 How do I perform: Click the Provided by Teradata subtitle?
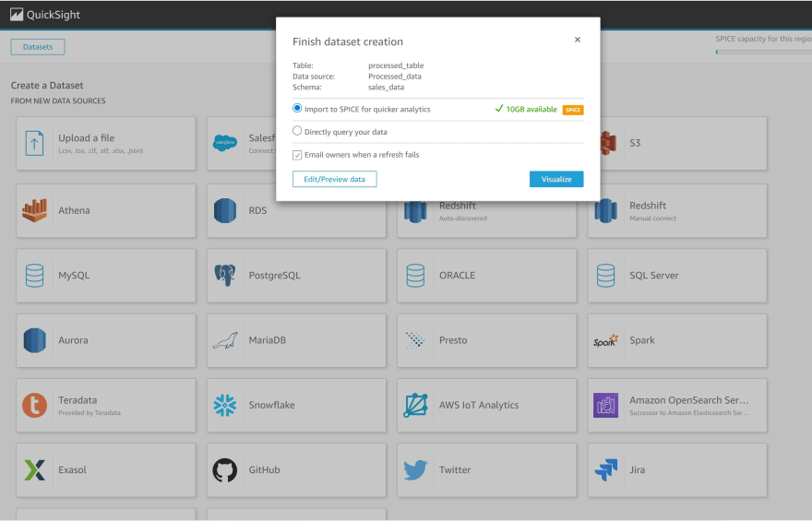tap(90, 413)
